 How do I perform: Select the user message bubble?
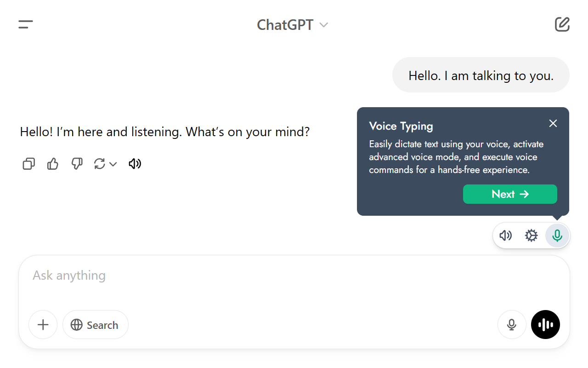click(481, 75)
